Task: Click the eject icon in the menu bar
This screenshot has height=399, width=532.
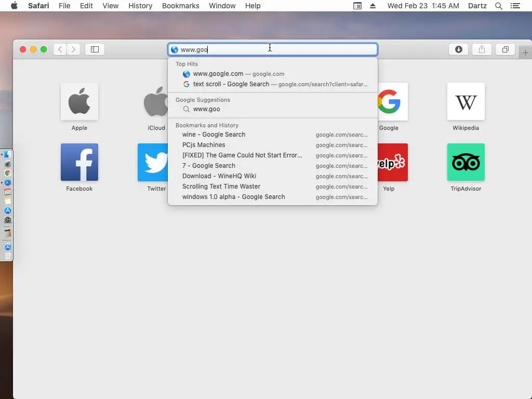Action: 373,6
